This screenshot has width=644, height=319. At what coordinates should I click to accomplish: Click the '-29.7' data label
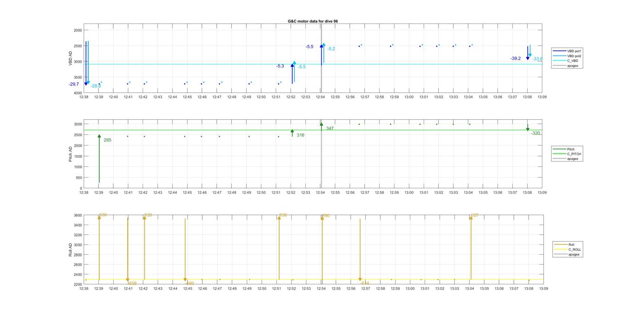[x=74, y=84]
